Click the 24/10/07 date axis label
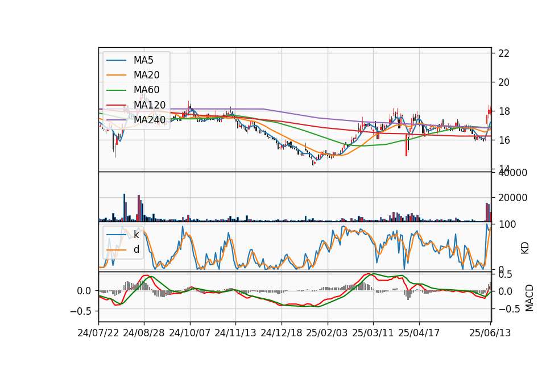The width and height of the screenshot is (546, 392). [190, 333]
